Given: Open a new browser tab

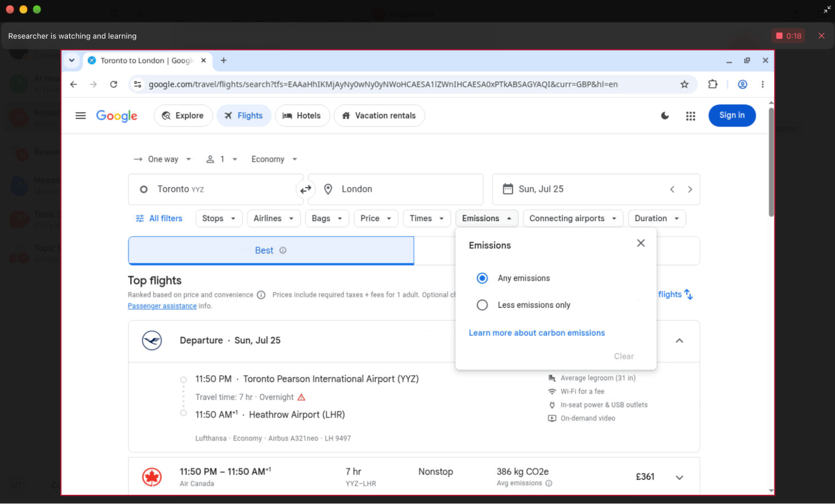Looking at the screenshot, I should (x=223, y=61).
